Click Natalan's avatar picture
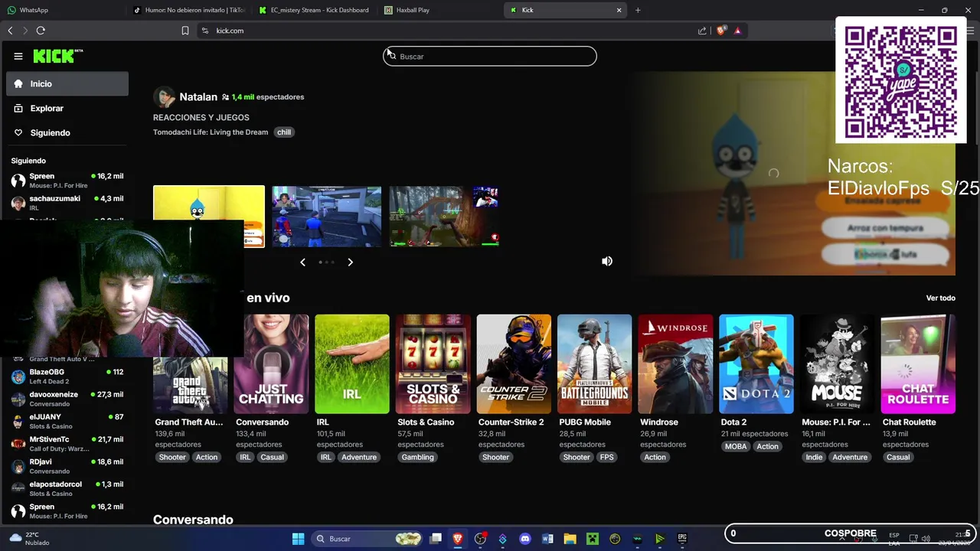 (164, 97)
